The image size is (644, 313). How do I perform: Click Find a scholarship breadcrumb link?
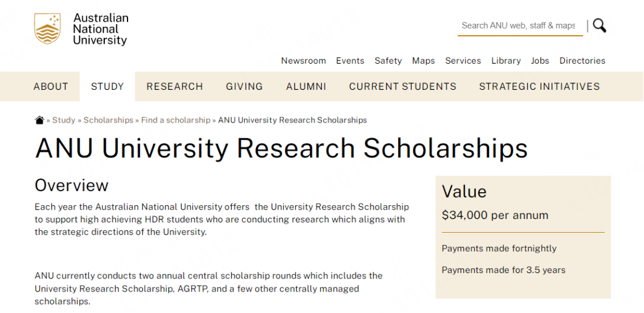176,120
